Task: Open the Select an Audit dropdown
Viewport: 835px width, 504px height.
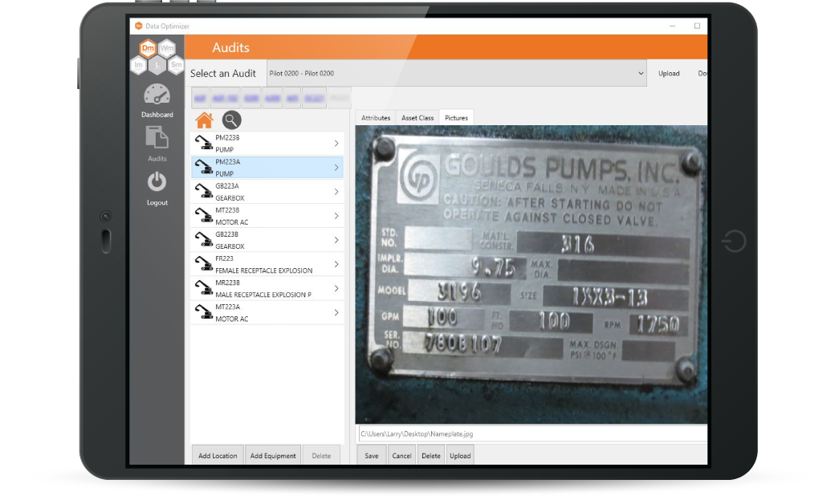Action: pos(456,74)
